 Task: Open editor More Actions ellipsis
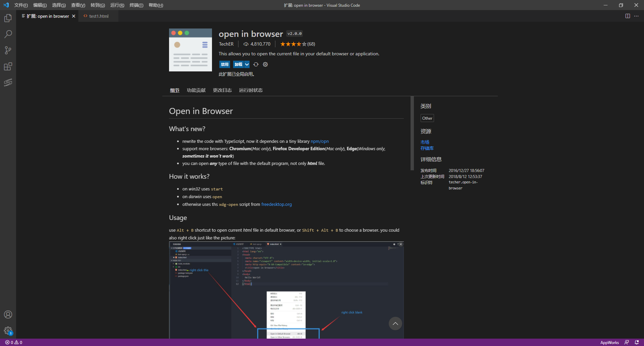(636, 16)
